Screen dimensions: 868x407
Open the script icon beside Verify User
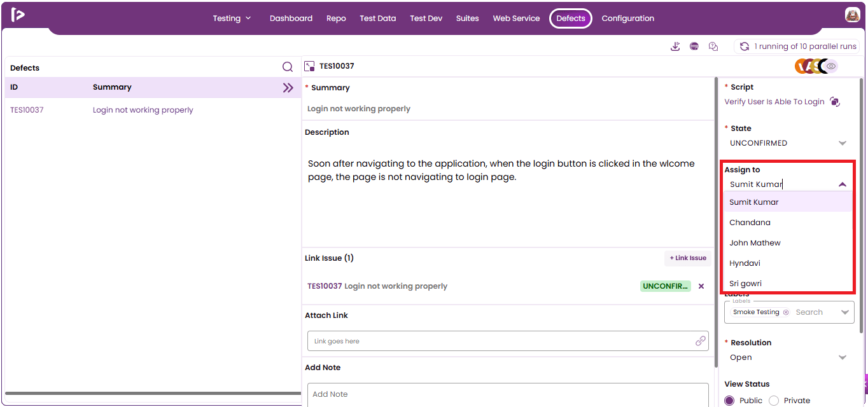coord(835,102)
